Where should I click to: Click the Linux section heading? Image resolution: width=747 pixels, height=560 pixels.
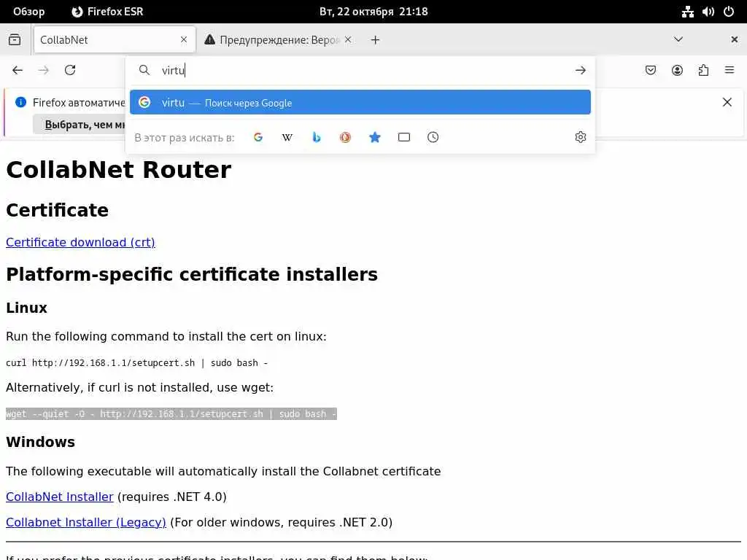pyautogui.click(x=27, y=308)
